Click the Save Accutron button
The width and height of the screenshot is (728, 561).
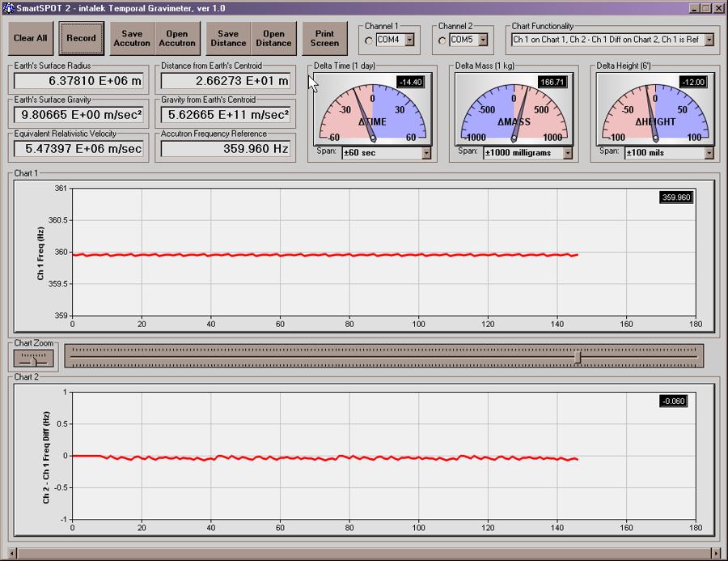click(x=131, y=38)
